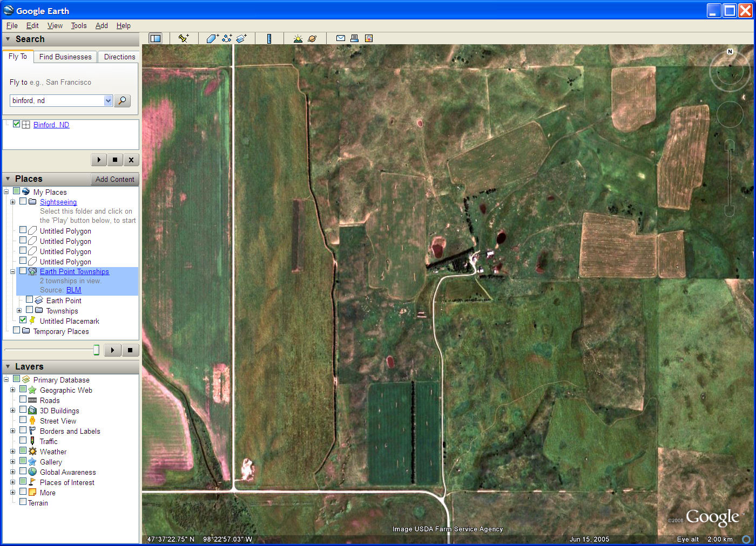
Task: Toggle the sidebar visibility button
Action: pos(156,38)
